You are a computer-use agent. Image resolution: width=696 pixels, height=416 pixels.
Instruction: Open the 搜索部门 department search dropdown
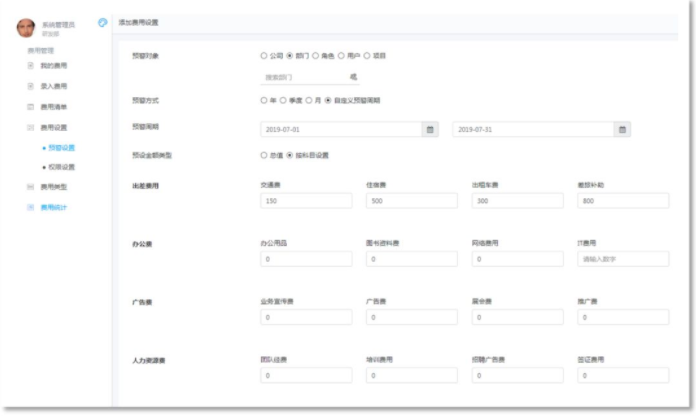310,77
